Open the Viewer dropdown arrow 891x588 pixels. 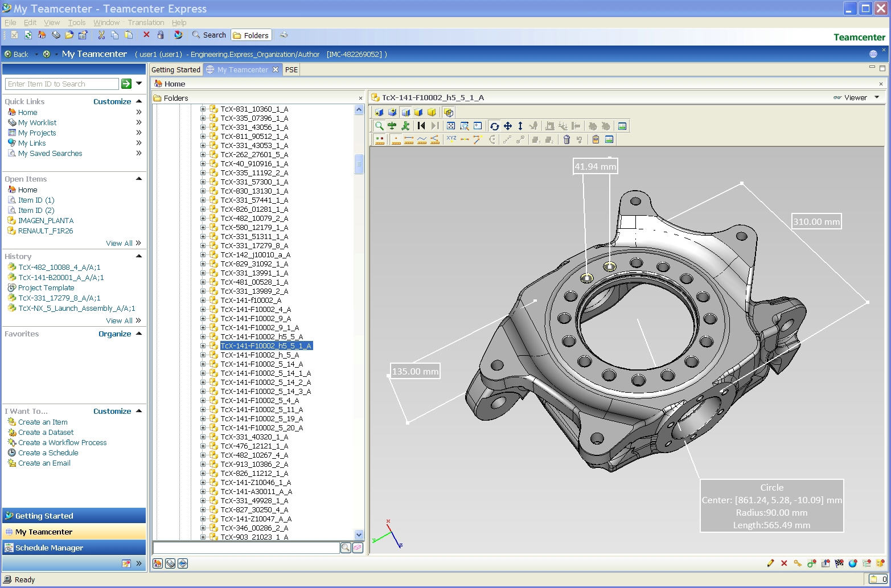[877, 97]
